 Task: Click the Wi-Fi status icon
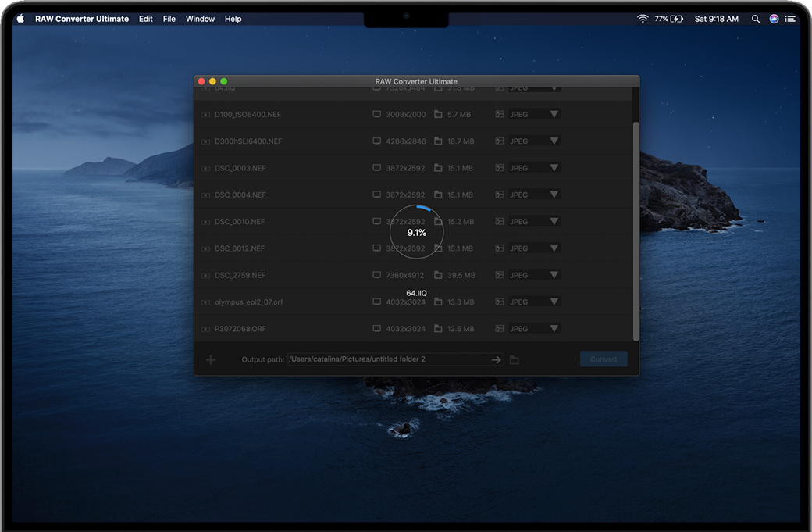pos(643,19)
